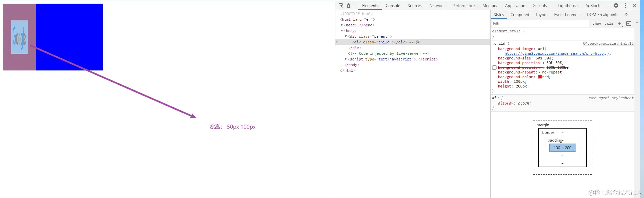The width and height of the screenshot is (644, 198).
Task: Toggle :hov element state panel
Action: coord(597,23)
